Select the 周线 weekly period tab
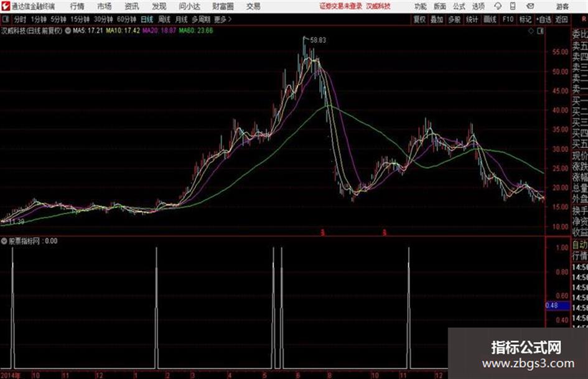 (164, 19)
